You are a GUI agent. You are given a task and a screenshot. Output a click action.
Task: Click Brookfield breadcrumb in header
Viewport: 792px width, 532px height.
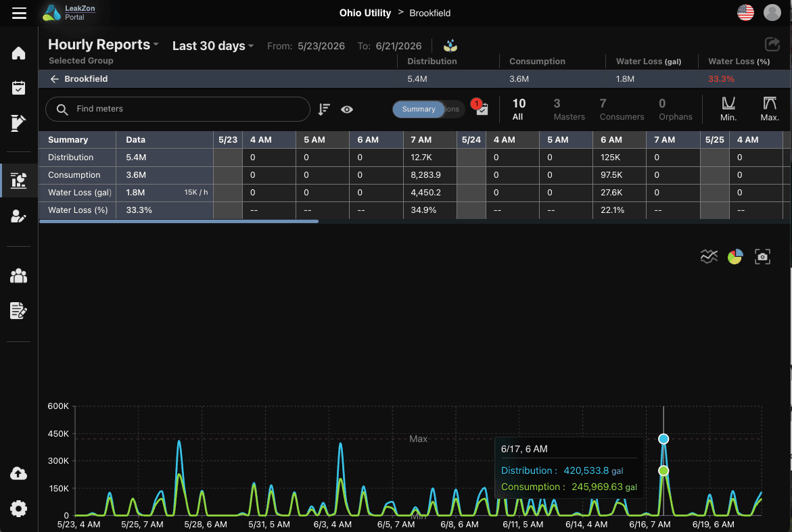430,13
